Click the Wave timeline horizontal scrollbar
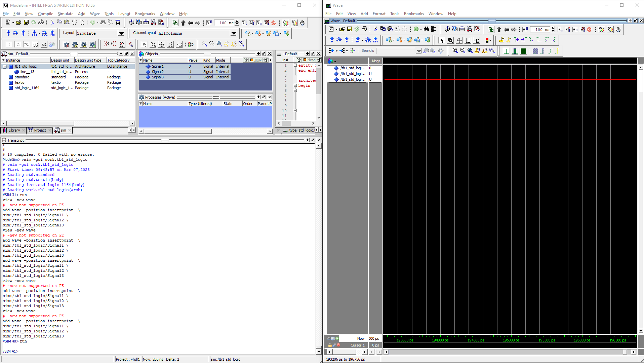The width and height of the screenshot is (644, 363). point(510,352)
